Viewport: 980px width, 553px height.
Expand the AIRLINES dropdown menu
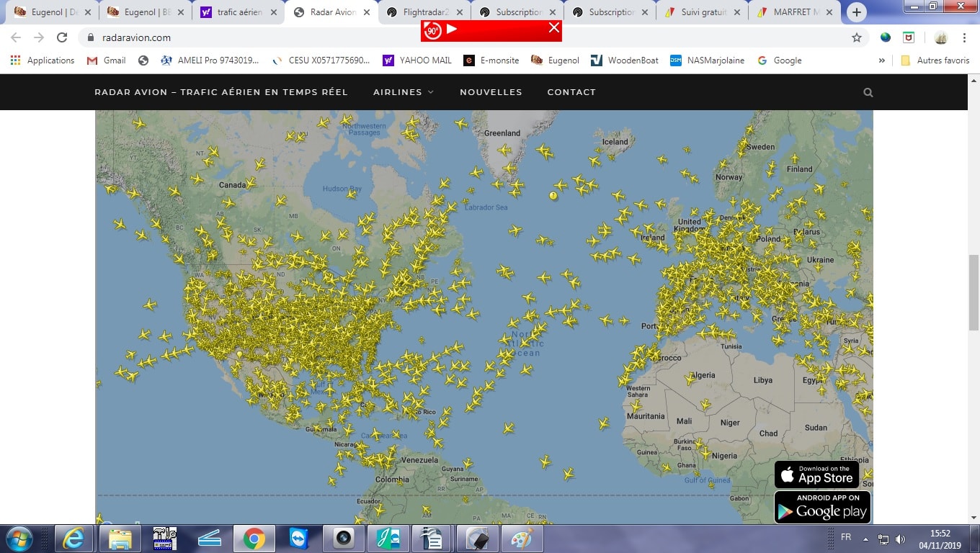404,92
